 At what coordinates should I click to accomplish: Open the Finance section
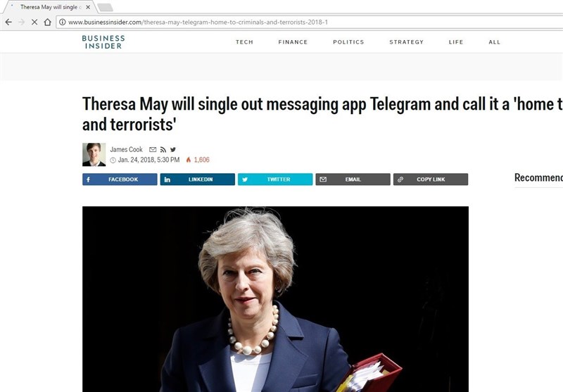click(293, 42)
